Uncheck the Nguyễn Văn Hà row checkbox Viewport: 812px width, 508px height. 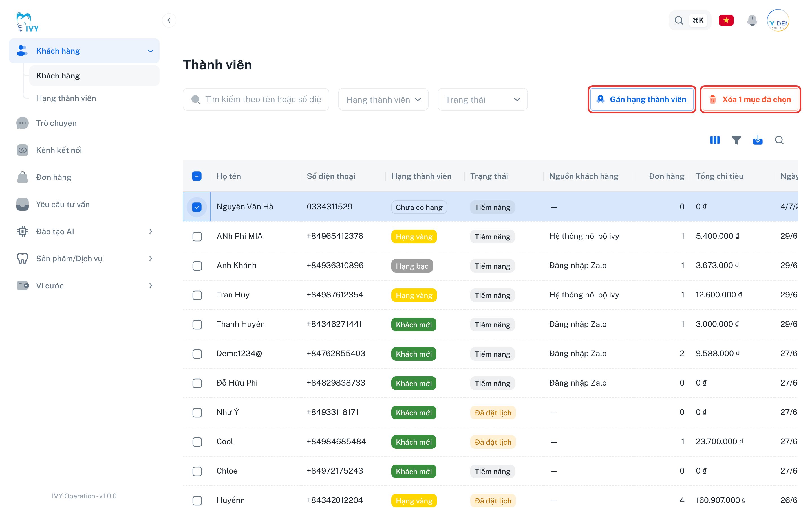coord(197,207)
